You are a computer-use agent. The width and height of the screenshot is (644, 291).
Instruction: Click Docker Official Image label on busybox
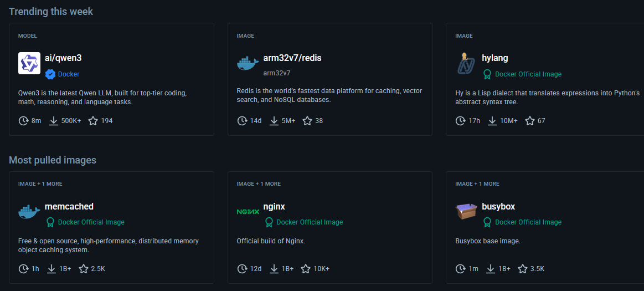pos(528,222)
